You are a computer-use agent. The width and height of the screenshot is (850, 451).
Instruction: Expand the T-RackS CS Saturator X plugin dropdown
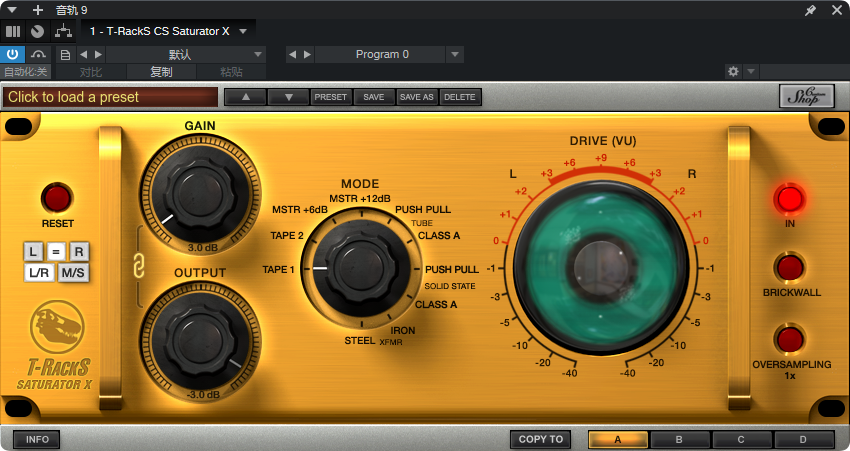coord(243,31)
